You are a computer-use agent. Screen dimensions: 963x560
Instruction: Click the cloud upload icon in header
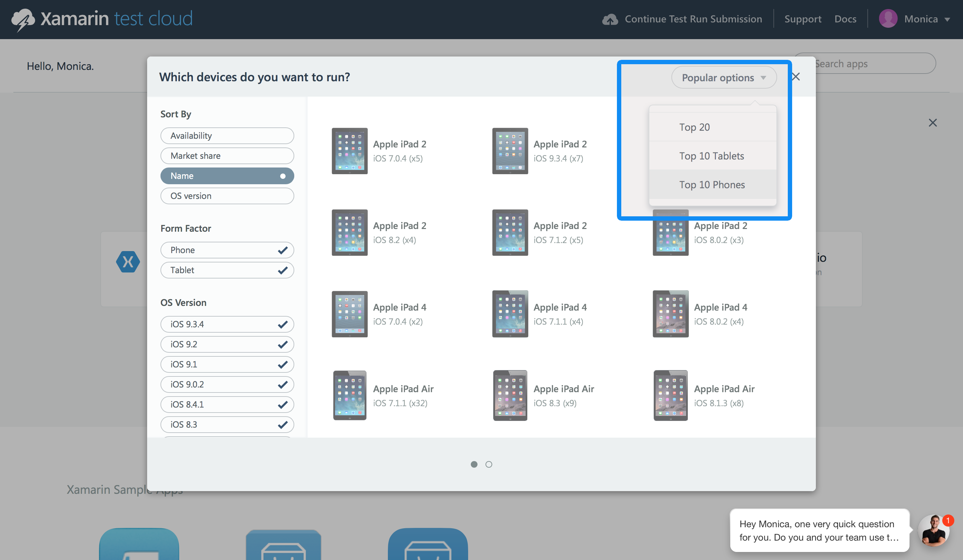pyautogui.click(x=610, y=19)
